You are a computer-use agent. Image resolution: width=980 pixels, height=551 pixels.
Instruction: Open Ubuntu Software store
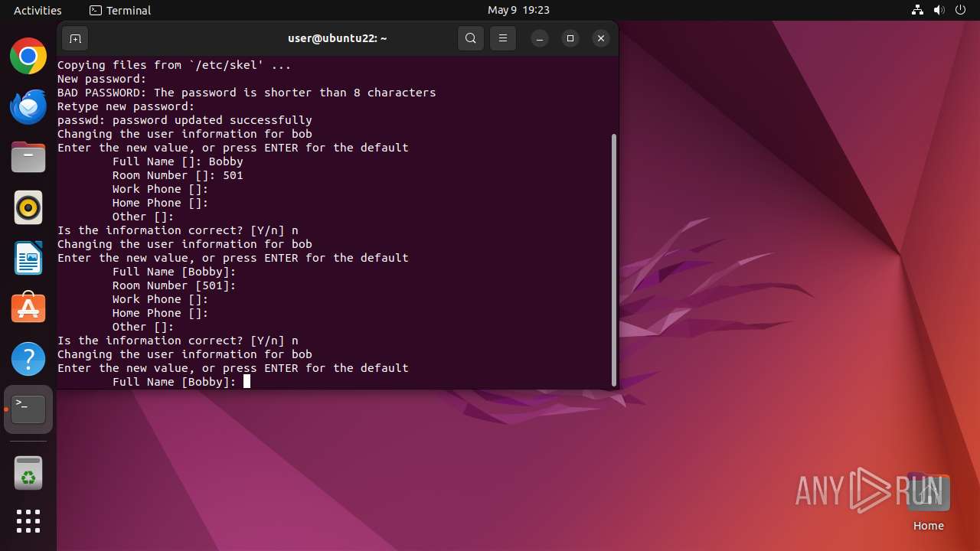point(28,308)
